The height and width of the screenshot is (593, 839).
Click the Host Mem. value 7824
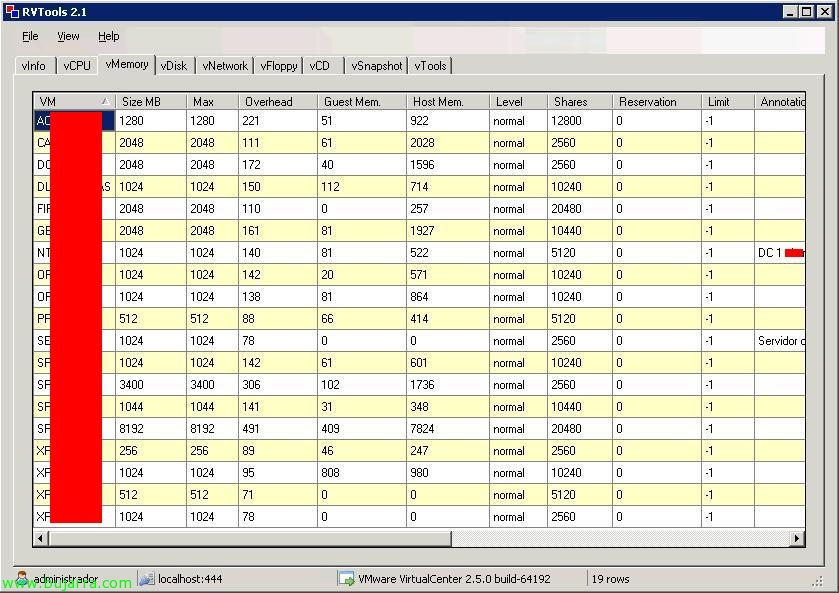click(448, 429)
